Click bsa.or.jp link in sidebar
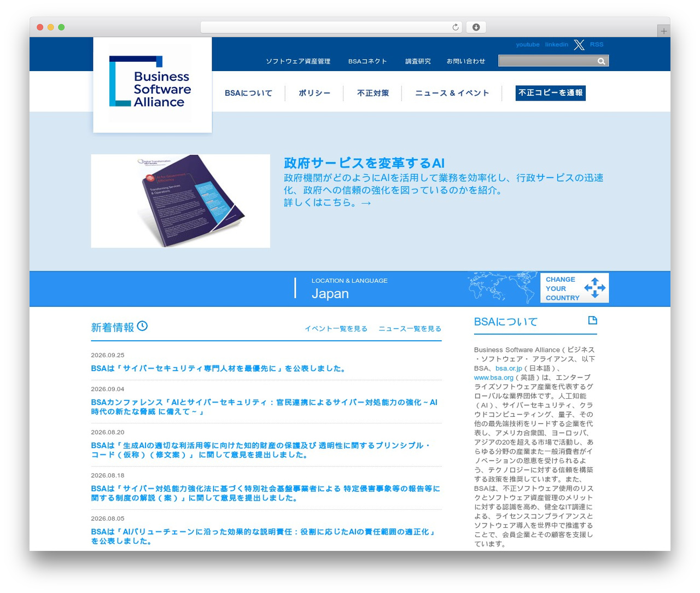 (x=509, y=368)
